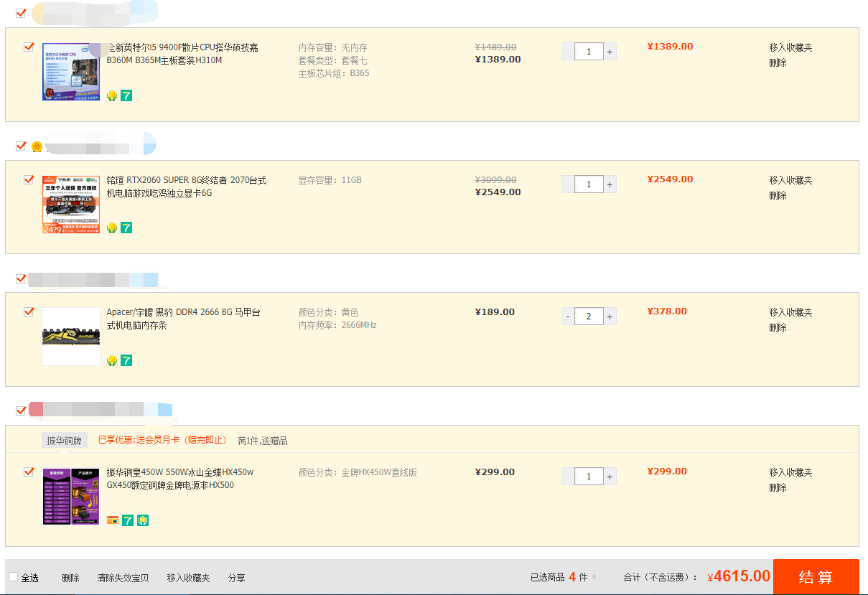Uncheck the 振华铜皇450W power supply checkbox
868x595 pixels.
[x=29, y=472]
